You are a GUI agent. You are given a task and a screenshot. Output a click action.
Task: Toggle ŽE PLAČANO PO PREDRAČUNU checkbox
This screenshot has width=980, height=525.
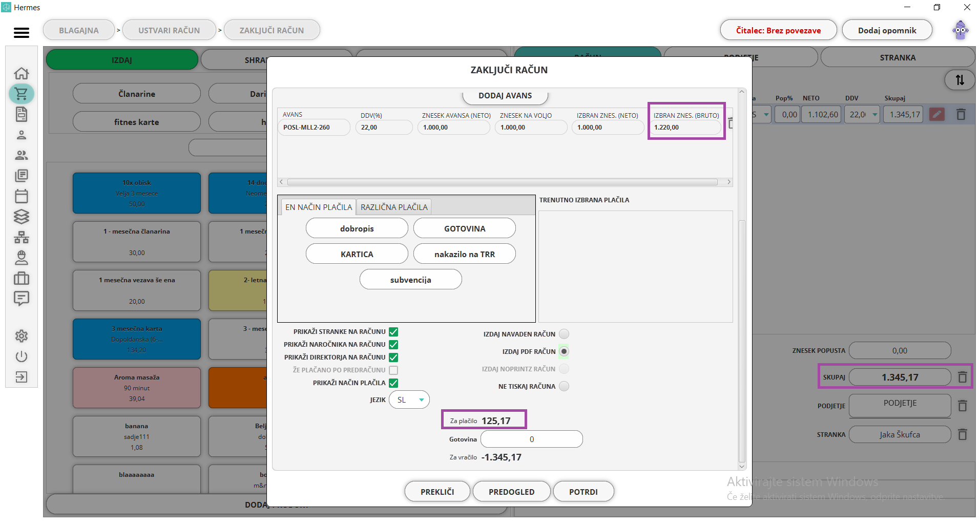tap(393, 370)
